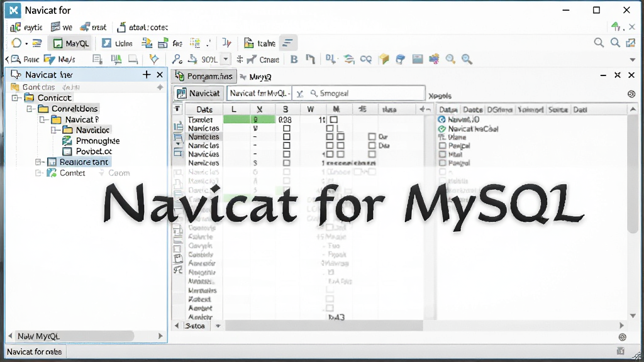Screen dimensions: 644x362
Task: Switch to the MnyiQ tab
Action: (x=256, y=77)
